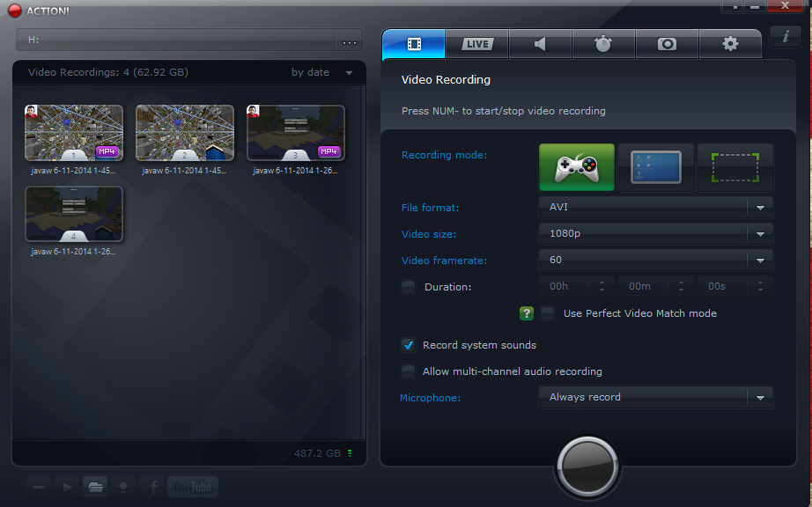Click the 00s duration field

(723, 286)
